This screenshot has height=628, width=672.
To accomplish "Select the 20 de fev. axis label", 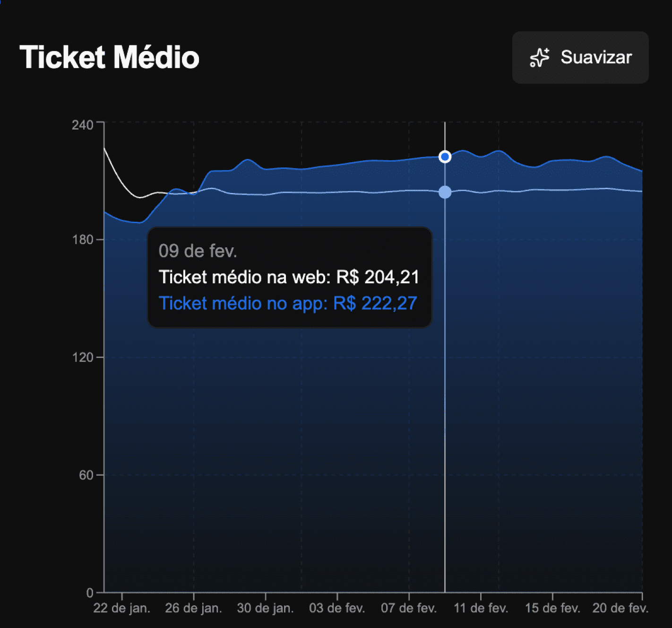I will coord(620,608).
